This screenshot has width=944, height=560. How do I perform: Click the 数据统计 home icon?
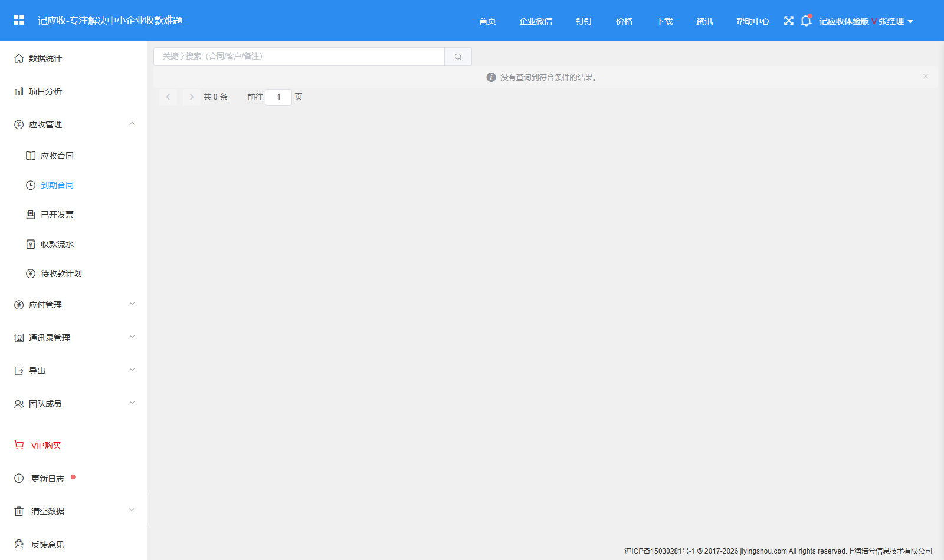tap(19, 58)
